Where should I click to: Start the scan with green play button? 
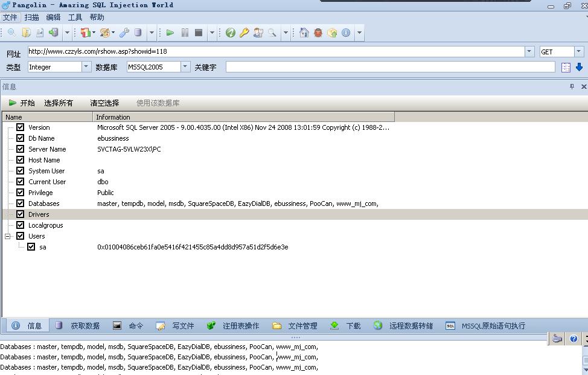click(x=170, y=33)
